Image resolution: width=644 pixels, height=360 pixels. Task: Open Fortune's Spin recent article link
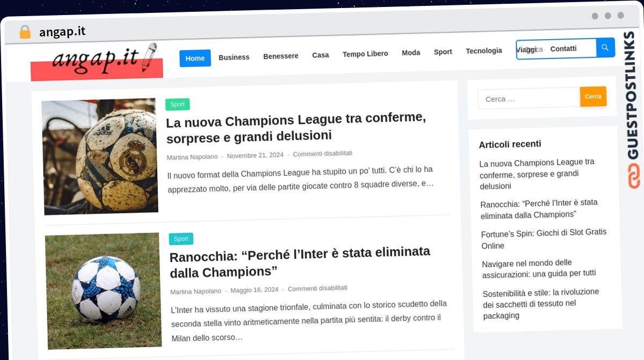coord(544,239)
